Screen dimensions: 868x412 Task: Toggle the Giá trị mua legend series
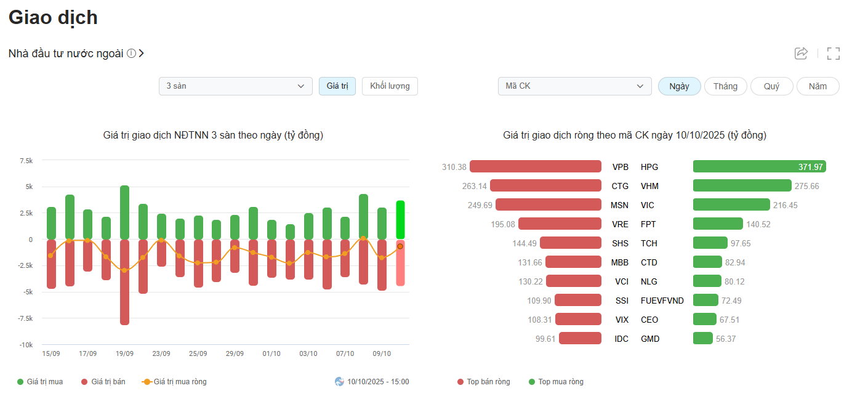tap(40, 382)
